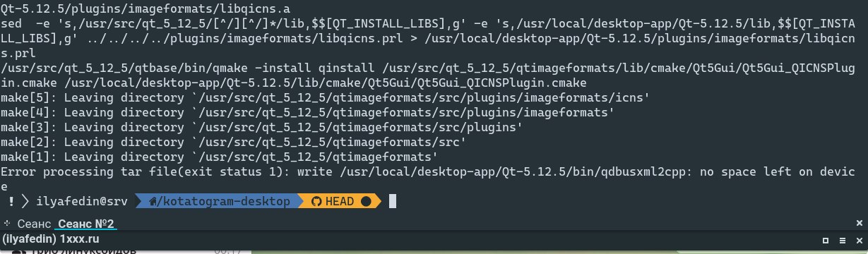Click the 'make[5]: Leaving directory' line

pyautogui.click(x=326, y=97)
